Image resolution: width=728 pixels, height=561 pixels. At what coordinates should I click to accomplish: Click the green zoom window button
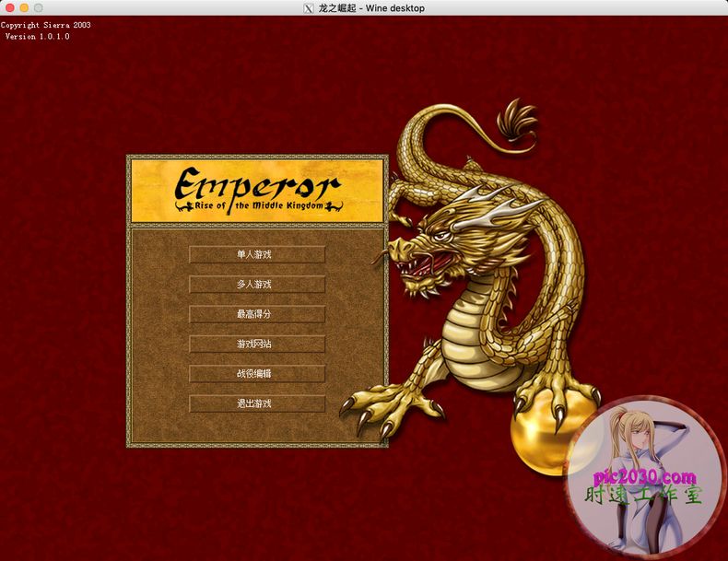pos(39,8)
